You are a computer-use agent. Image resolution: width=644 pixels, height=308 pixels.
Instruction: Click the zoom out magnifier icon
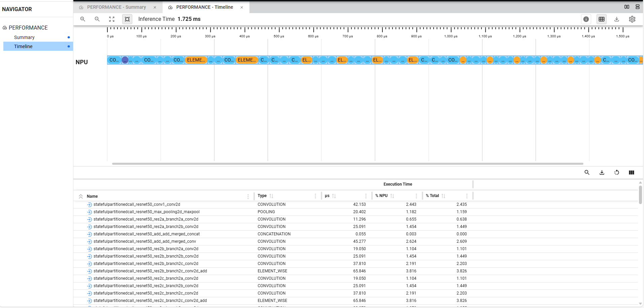[97, 19]
